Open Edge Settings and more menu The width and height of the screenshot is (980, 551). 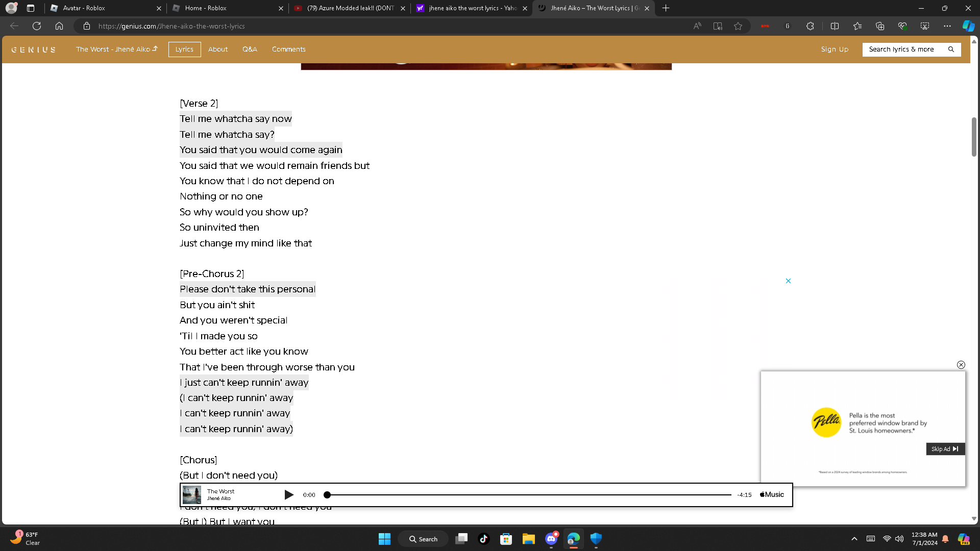coord(947,26)
